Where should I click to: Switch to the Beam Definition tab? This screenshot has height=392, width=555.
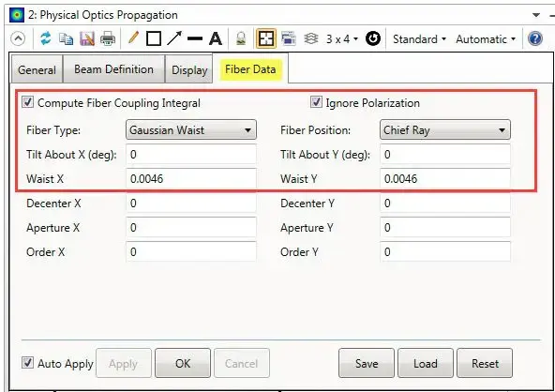(114, 69)
